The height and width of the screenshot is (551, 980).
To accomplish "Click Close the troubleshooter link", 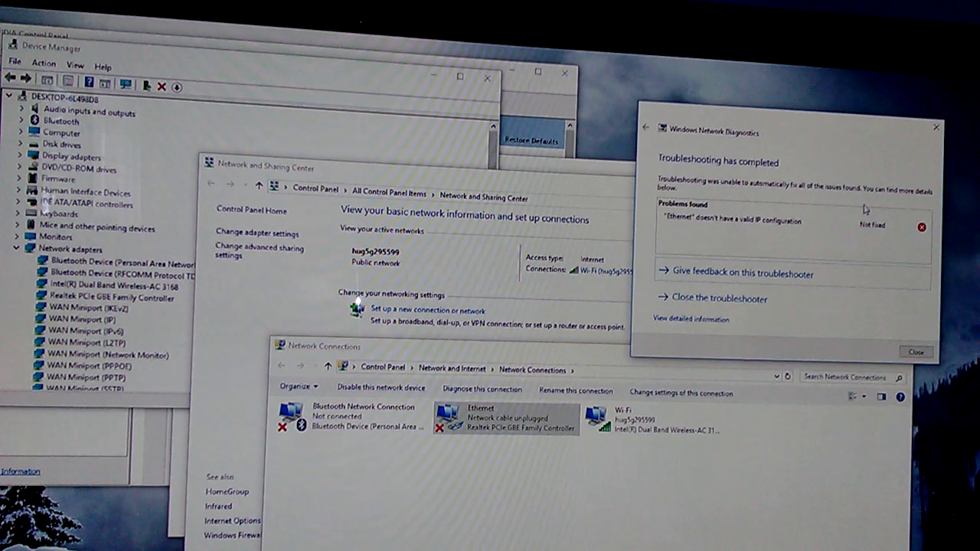I will pyautogui.click(x=720, y=298).
